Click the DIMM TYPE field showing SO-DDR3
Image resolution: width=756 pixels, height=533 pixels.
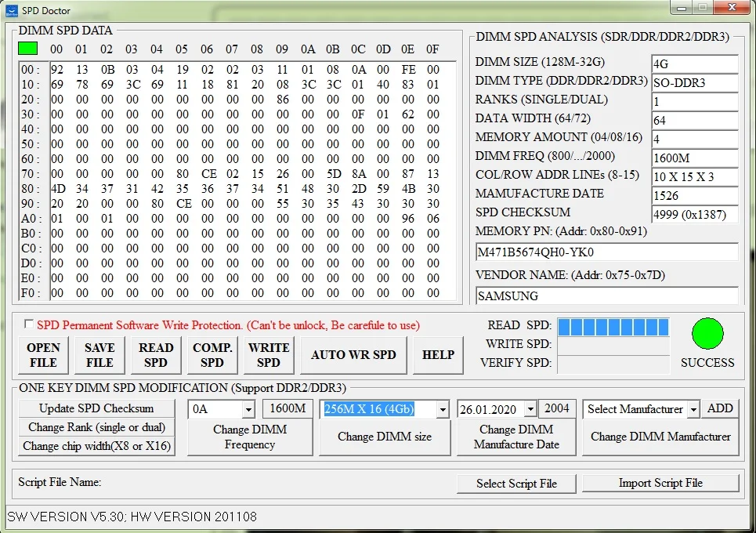[x=695, y=82]
